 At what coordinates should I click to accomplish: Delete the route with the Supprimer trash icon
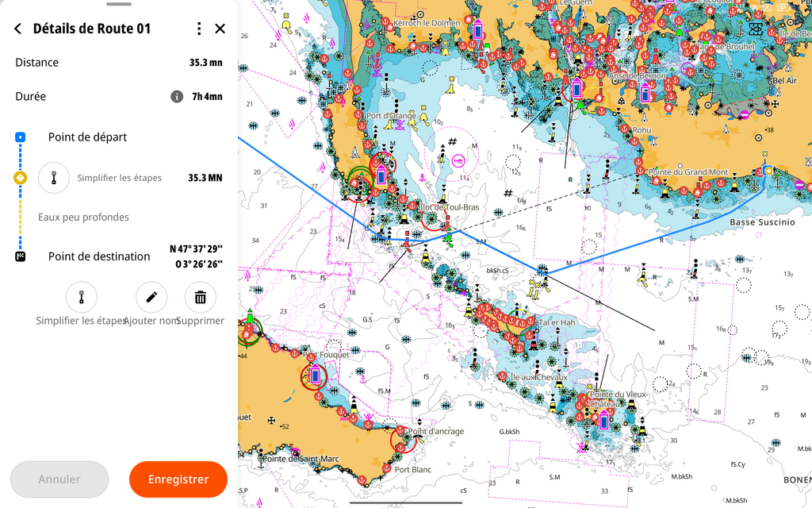(x=201, y=298)
